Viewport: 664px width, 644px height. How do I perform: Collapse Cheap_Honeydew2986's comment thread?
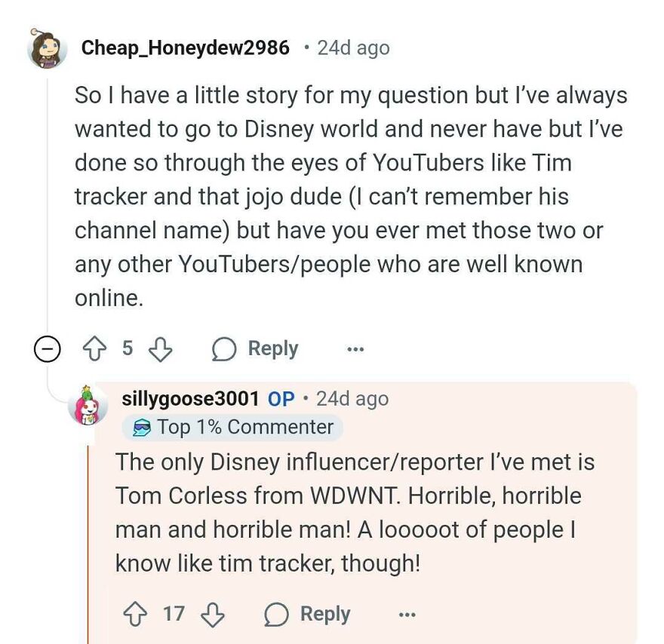coord(47,348)
